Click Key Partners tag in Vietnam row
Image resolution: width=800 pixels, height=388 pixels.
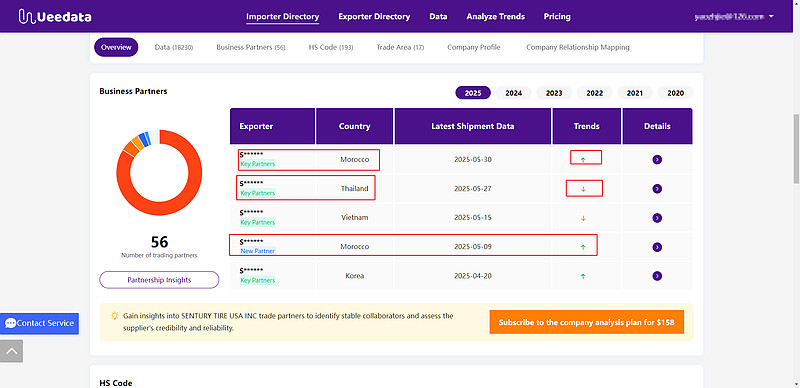click(258, 222)
